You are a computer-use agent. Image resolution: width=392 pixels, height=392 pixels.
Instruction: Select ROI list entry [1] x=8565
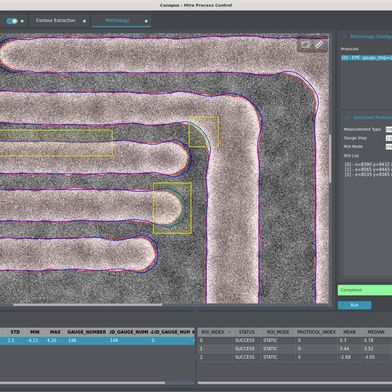(367, 169)
